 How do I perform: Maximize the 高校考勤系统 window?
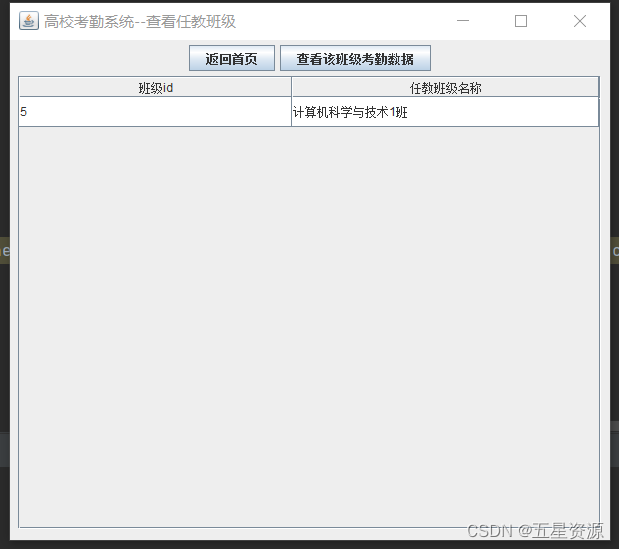(x=521, y=21)
